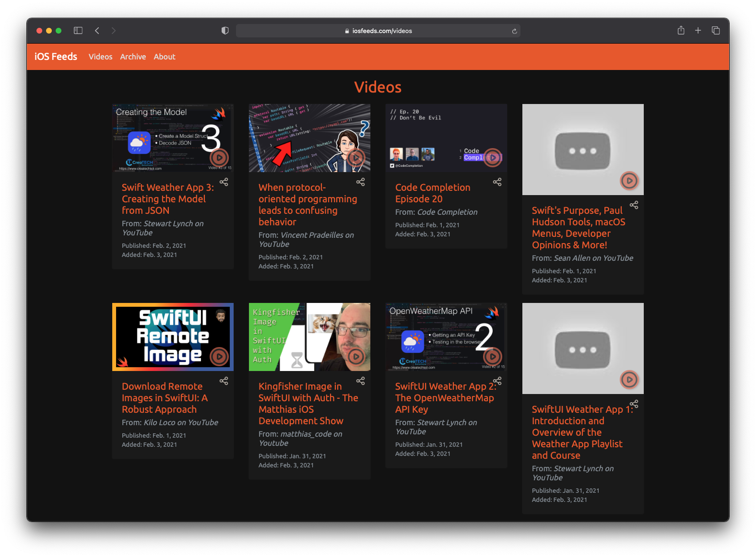Image resolution: width=756 pixels, height=557 pixels.
Task: Play the Creating the Model video
Action: [x=219, y=158]
